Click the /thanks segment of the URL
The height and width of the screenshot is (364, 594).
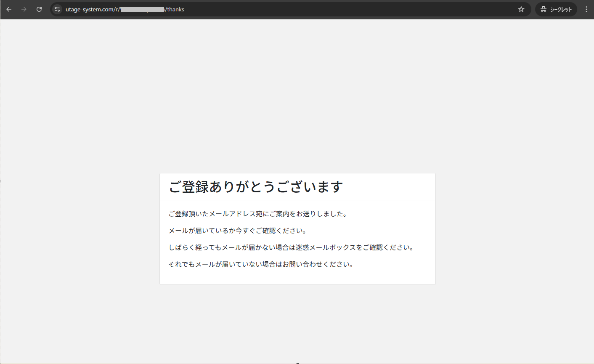175,9
